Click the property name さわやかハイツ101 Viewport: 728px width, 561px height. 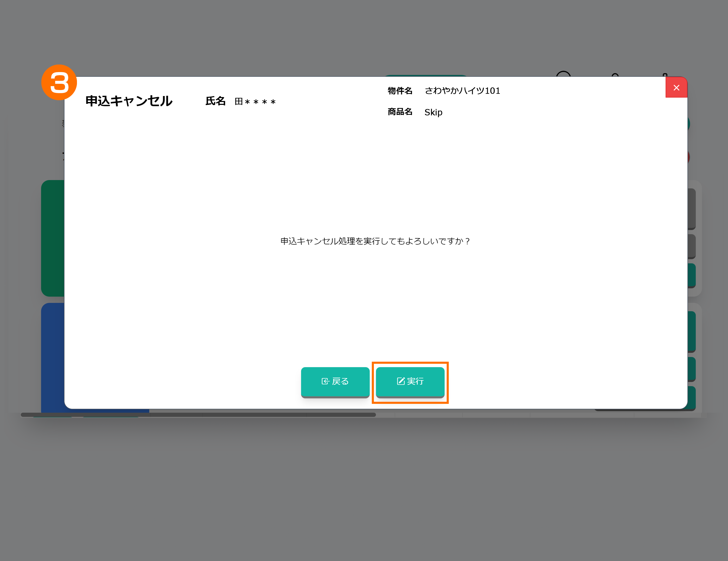click(462, 91)
